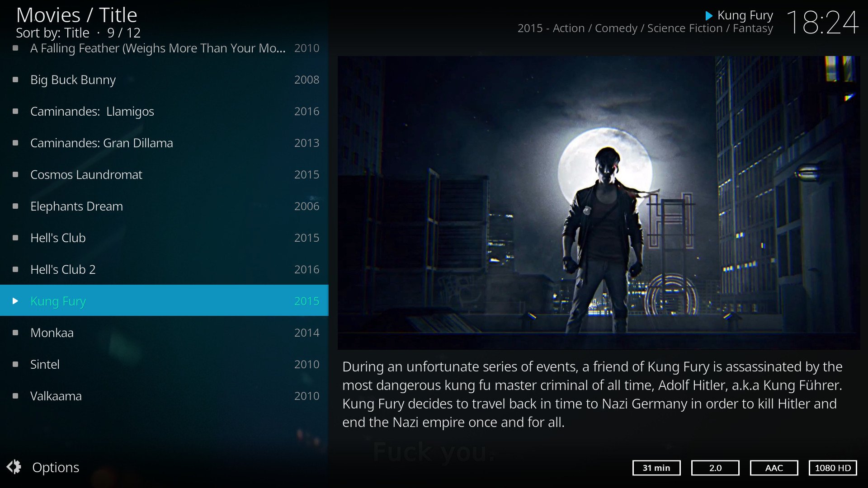Screen dimensions: 868x488
Task: Click bullet icon beside Cosmos Laundromat
Action: pyautogui.click(x=15, y=174)
